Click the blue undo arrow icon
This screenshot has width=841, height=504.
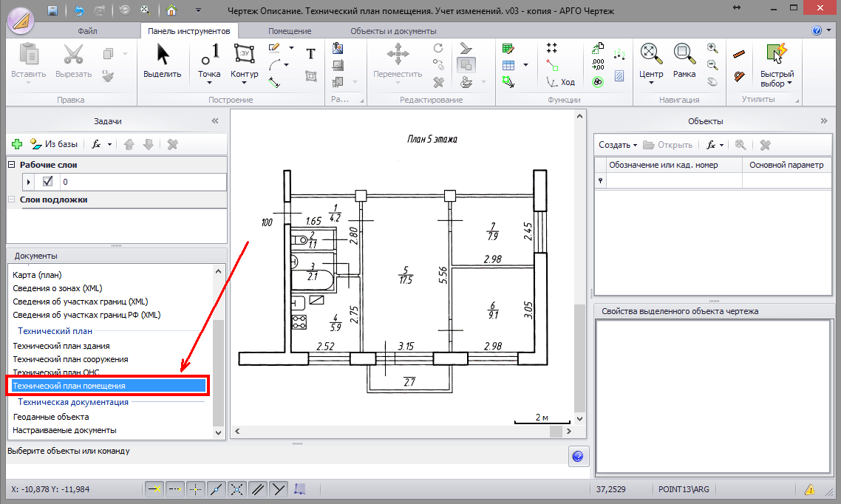click(x=79, y=10)
